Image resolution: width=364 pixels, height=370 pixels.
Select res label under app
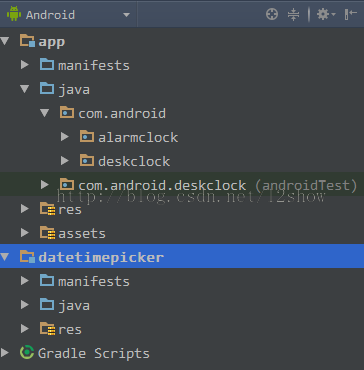[x=70, y=210]
